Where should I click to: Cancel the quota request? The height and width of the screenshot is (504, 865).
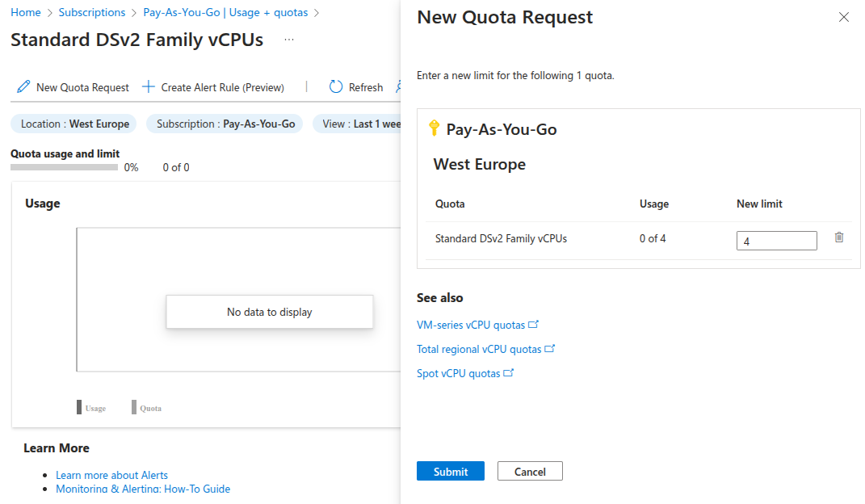(x=530, y=471)
